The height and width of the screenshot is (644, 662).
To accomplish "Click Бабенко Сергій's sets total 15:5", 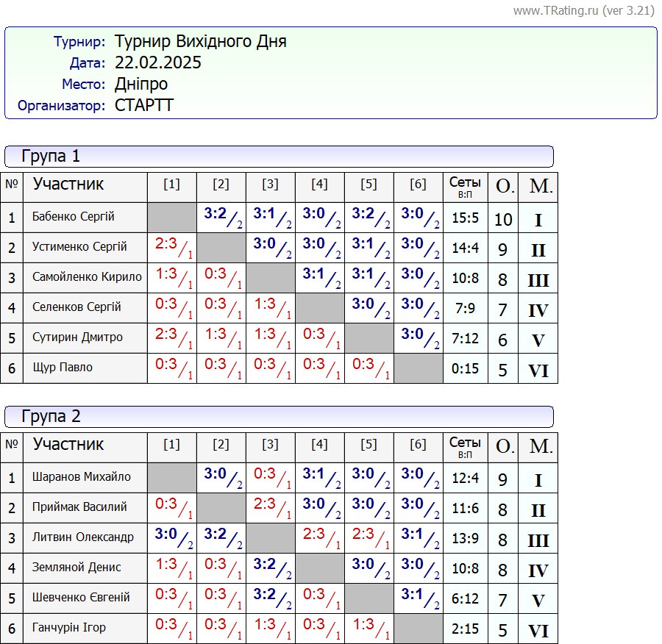I will 465,218.
